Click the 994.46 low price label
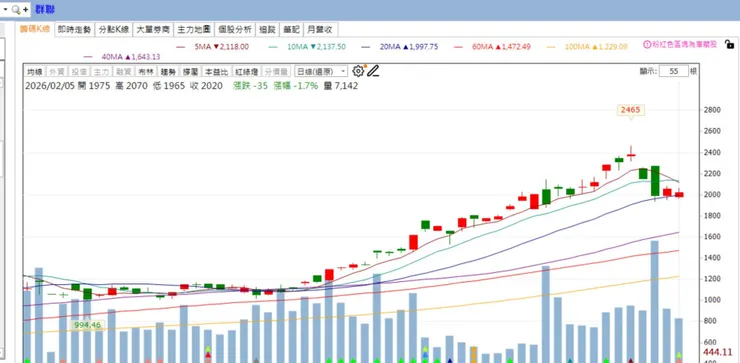740x363 pixels. click(87, 325)
